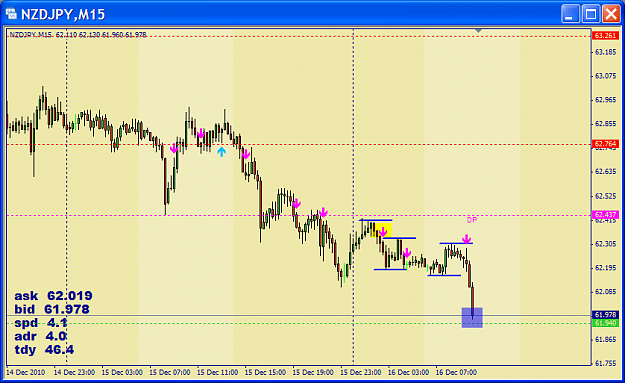Click the ask 62.019 readout

coord(53,296)
